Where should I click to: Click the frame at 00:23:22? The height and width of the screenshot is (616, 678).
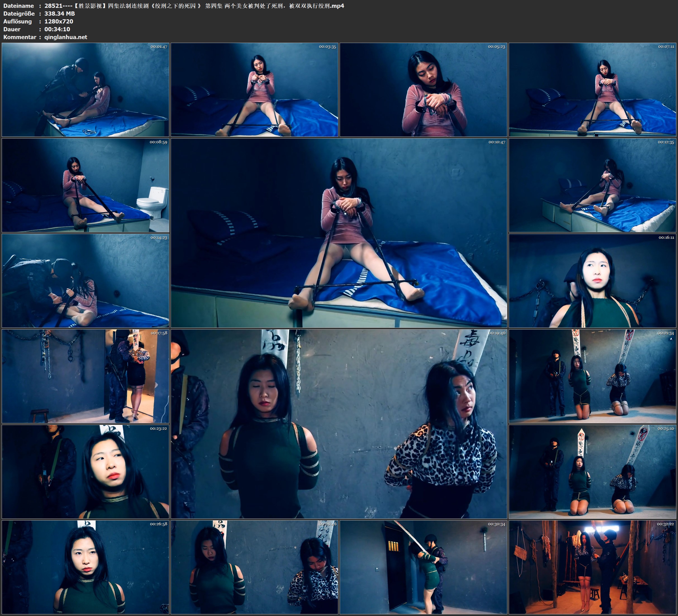coord(85,471)
